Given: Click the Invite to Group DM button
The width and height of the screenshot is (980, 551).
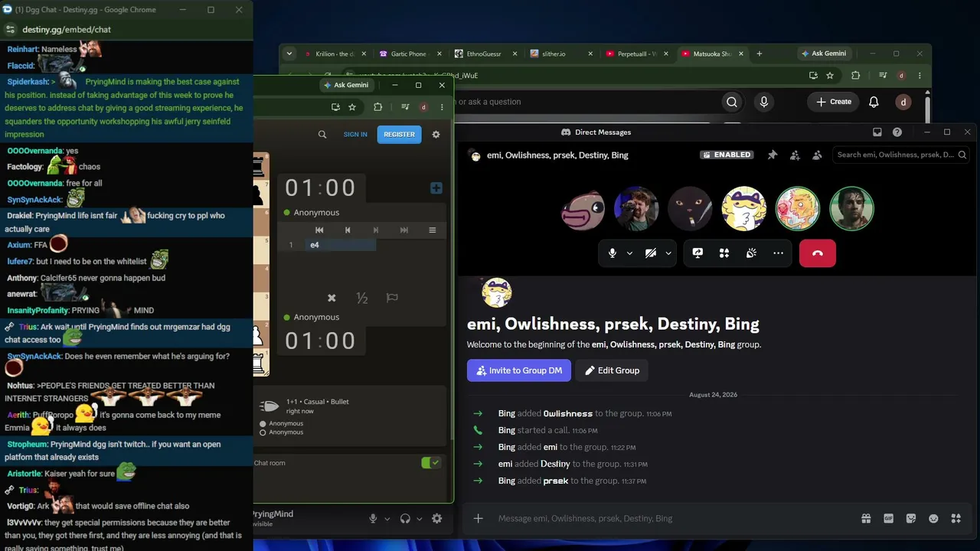Looking at the screenshot, I should (519, 370).
